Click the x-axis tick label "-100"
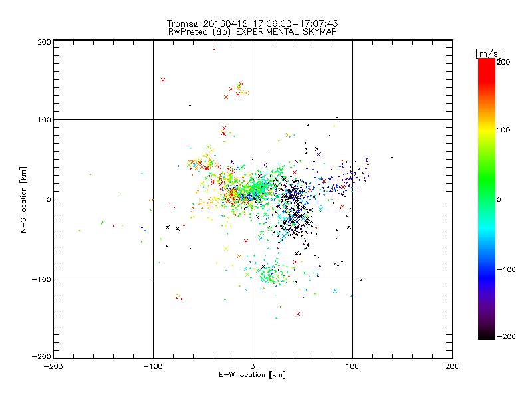Viewport: 532px width, 399px height. pyautogui.click(x=153, y=366)
